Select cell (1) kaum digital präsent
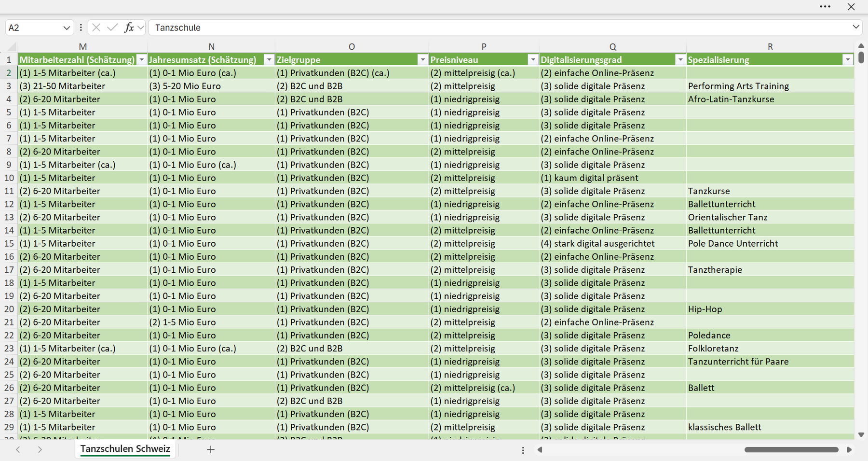The height and width of the screenshot is (461, 868). [612, 178]
